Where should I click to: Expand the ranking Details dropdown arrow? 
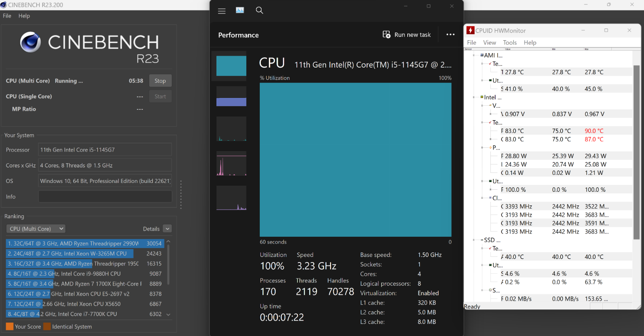168,229
